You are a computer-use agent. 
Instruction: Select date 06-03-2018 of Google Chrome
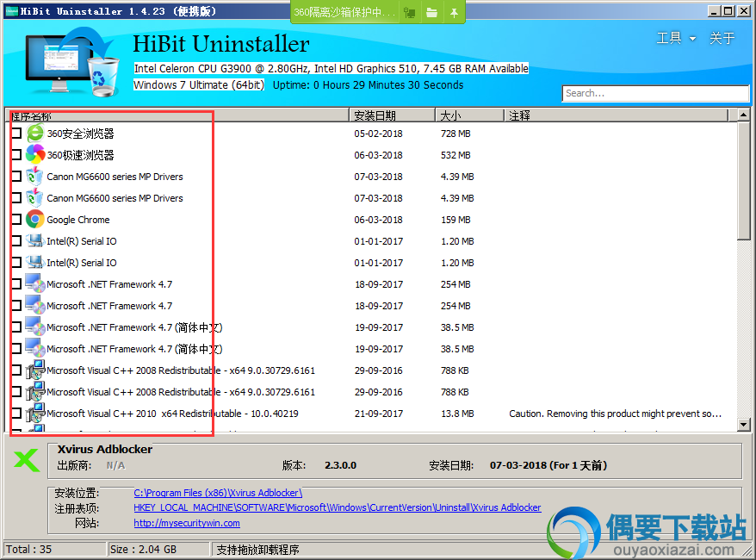[379, 220]
